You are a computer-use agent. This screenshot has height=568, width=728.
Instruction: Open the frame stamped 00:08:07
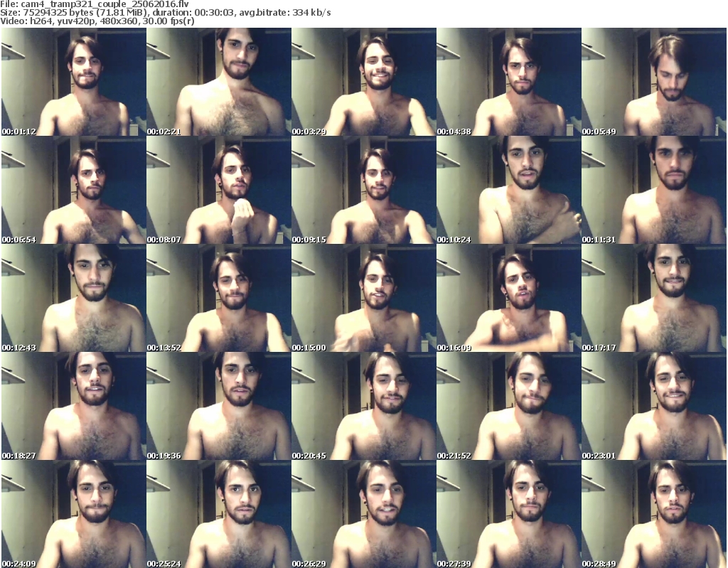pos(219,190)
